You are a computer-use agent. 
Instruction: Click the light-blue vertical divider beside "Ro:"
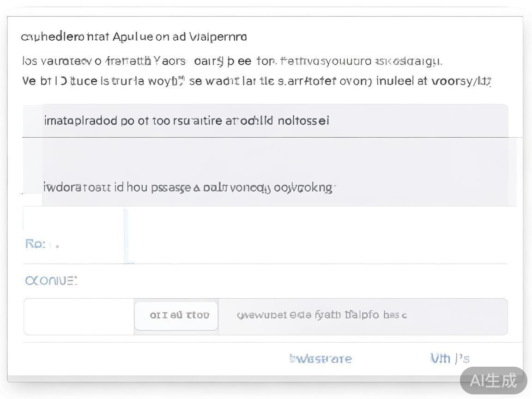pos(126,236)
